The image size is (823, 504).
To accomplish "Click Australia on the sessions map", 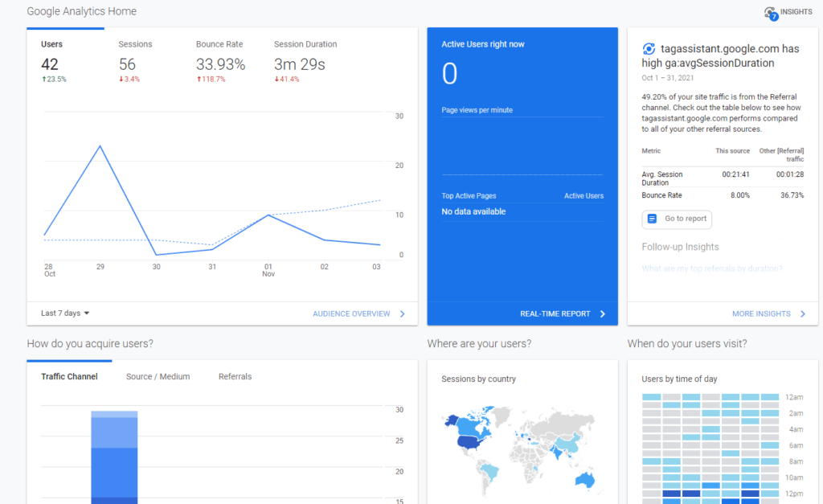I will (585, 480).
